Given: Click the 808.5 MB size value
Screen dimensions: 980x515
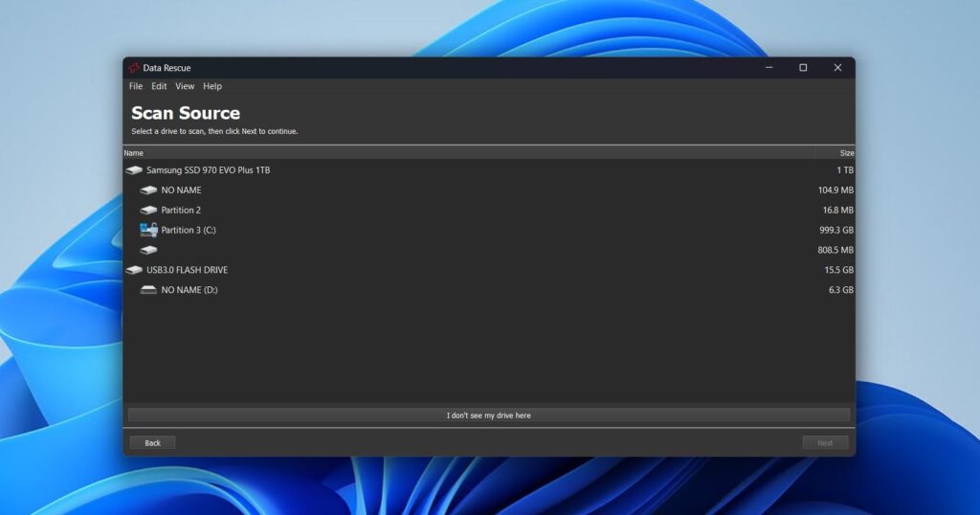Looking at the screenshot, I should (x=835, y=250).
